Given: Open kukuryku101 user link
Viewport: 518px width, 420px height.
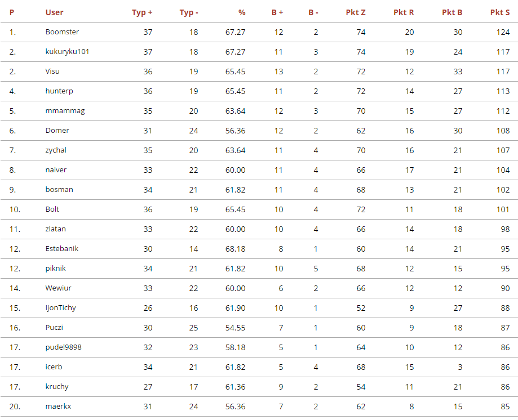Looking at the screenshot, I should pyautogui.click(x=67, y=52).
